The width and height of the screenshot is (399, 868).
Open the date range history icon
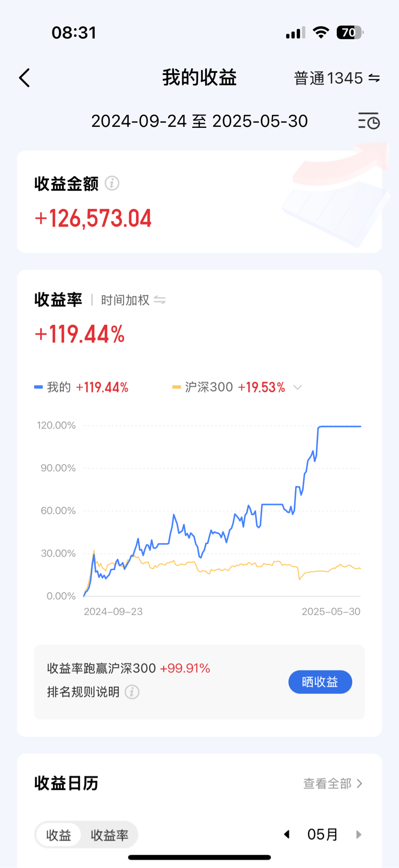click(369, 121)
